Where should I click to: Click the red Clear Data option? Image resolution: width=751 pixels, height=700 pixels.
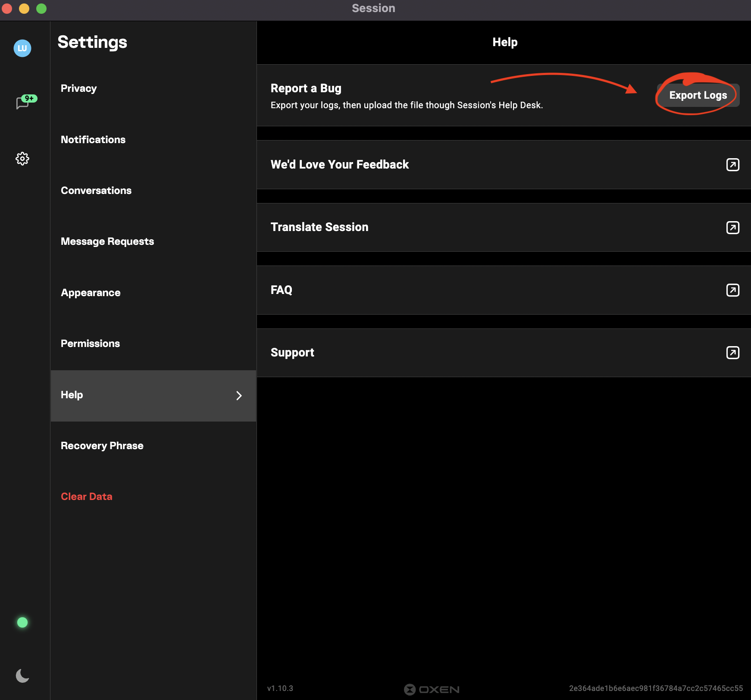(87, 497)
